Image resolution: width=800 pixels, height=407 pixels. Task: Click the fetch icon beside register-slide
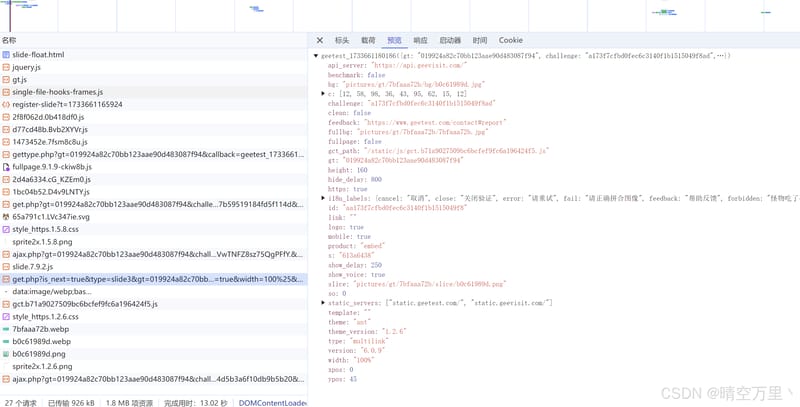coord(6,105)
